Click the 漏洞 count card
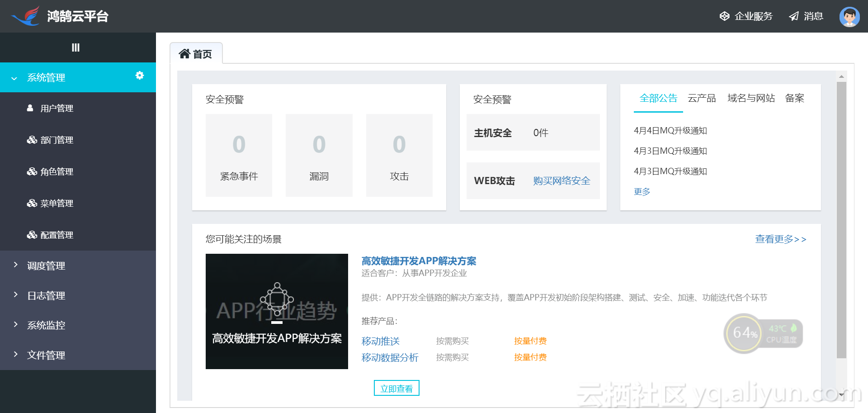 pos(319,155)
